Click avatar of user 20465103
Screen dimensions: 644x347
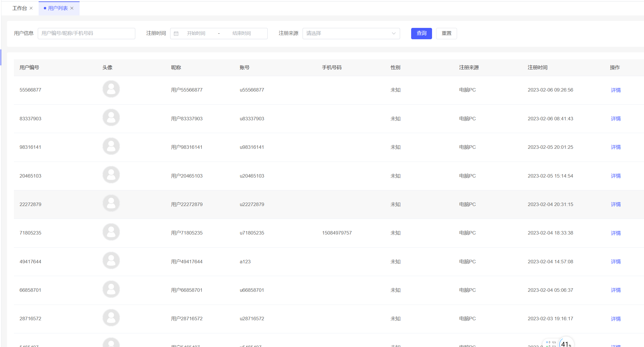pos(111,175)
